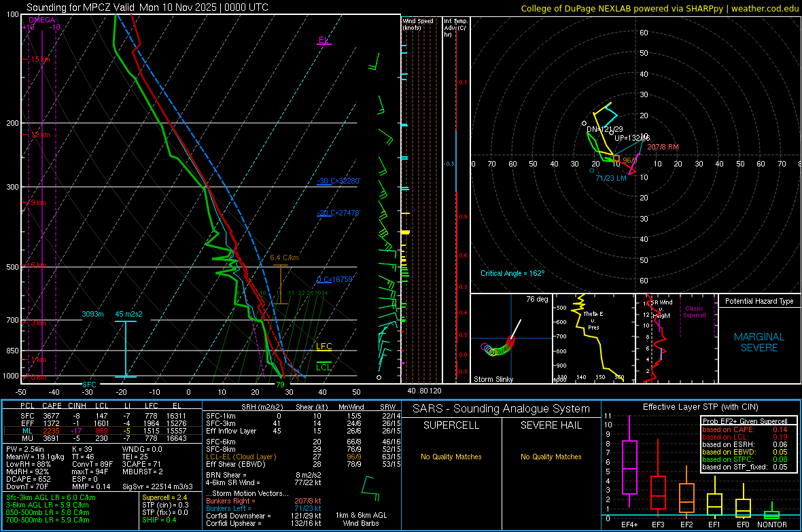Click the Bunkers Left = 71/23 kt line
This screenshot has height=532, width=802.
coord(264,508)
